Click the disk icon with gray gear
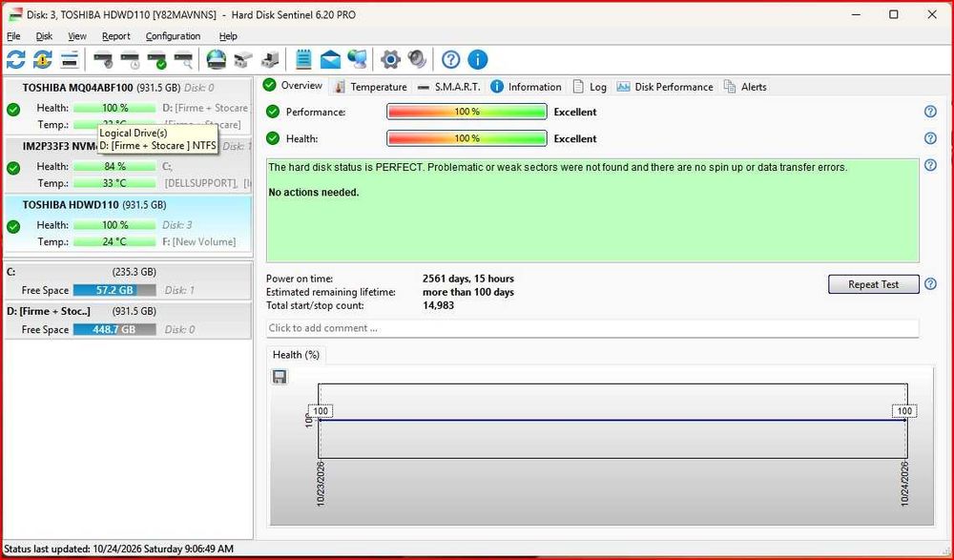This screenshot has height=560, width=954. [103, 60]
